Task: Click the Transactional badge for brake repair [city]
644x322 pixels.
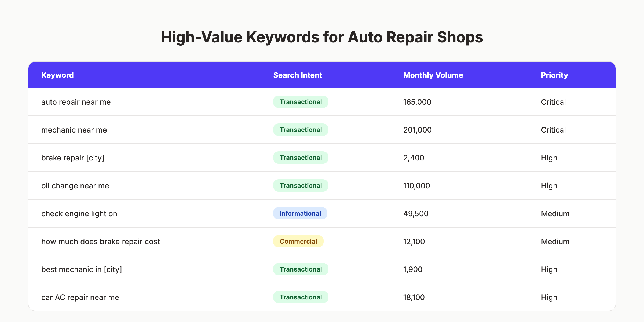Action: click(x=300, y=158)
